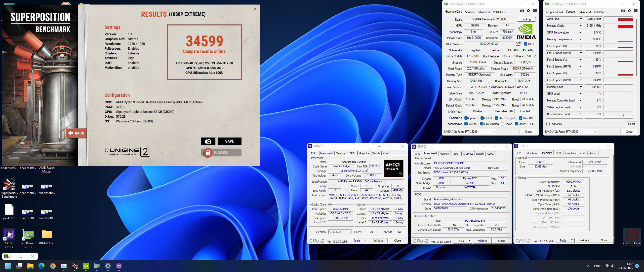This screenshot has width=644, height=272.
Task: Click the screenshot camera icon in the GPU-Z Graphics Card window
Action: click(522, 11)
